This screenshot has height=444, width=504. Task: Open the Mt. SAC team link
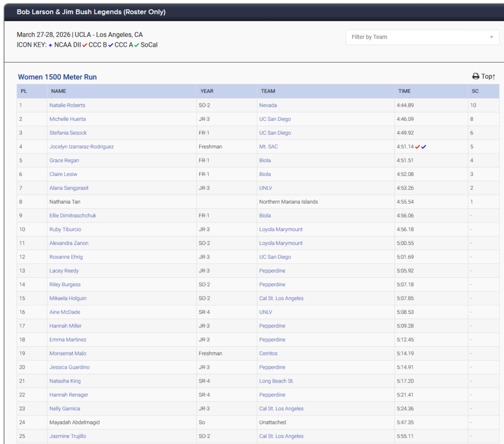click(x=271, y=147)
